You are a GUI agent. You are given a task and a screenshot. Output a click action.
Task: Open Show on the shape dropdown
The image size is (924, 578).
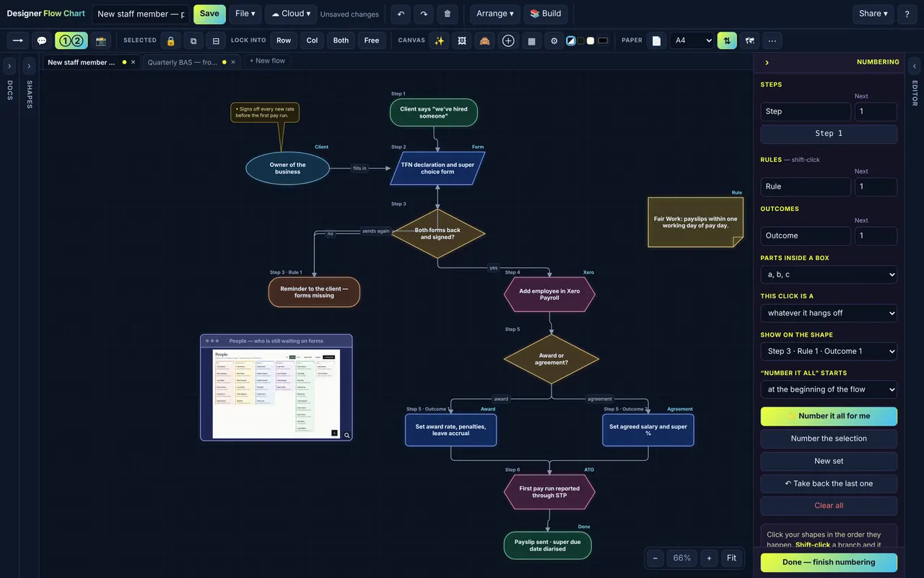click(829, 351)
